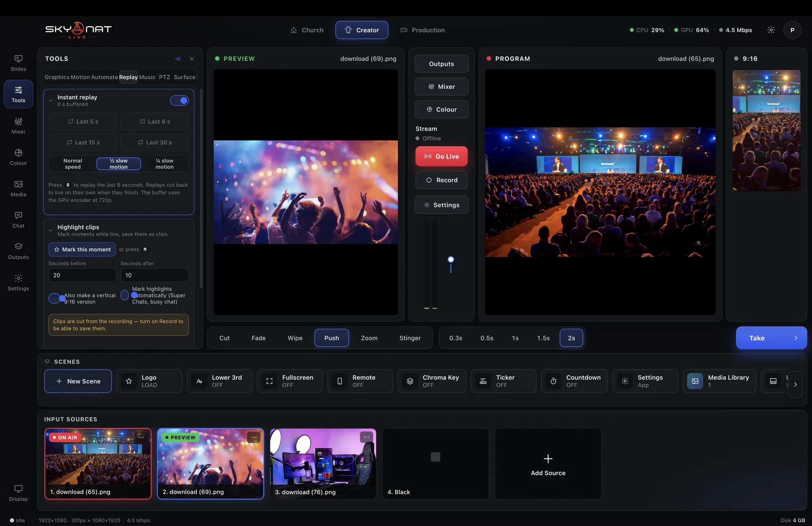Choose the Stinger transition
This screenshot has height=526, width=812.
pos(410,338)
